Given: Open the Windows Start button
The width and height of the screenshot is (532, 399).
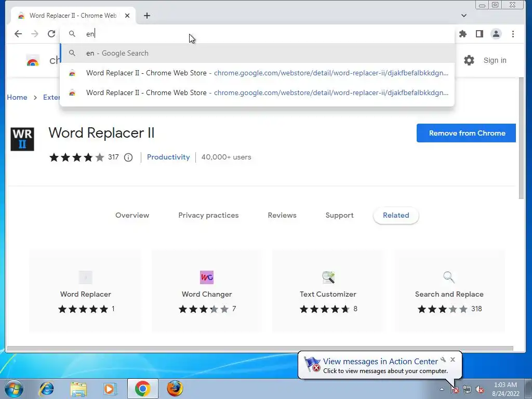Looking at the screenshot, I should point(14,389).
